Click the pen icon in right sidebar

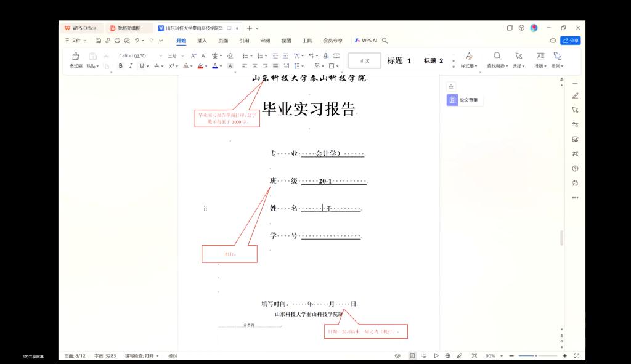click(575, 95)
